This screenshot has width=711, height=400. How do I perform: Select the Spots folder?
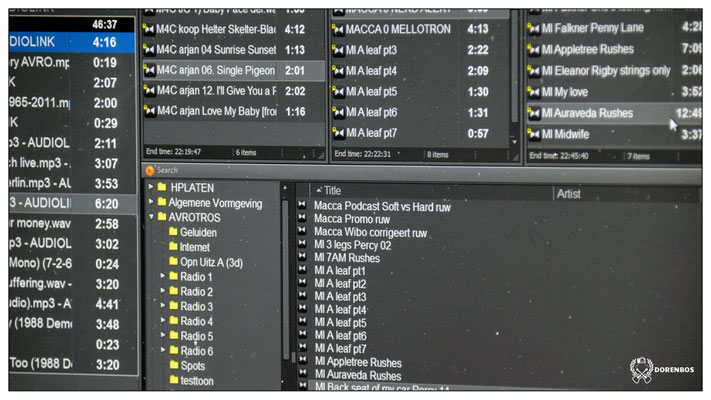[193, 366]
